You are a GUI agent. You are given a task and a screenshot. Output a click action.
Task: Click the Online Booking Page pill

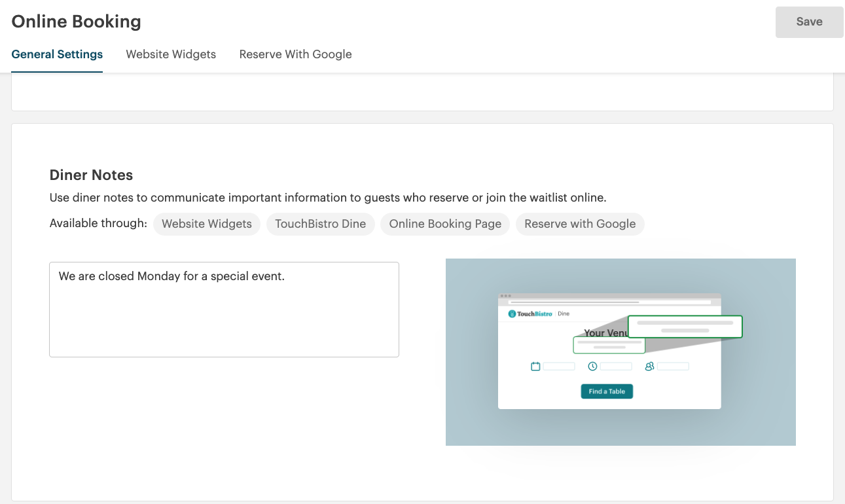coord(444,224)
